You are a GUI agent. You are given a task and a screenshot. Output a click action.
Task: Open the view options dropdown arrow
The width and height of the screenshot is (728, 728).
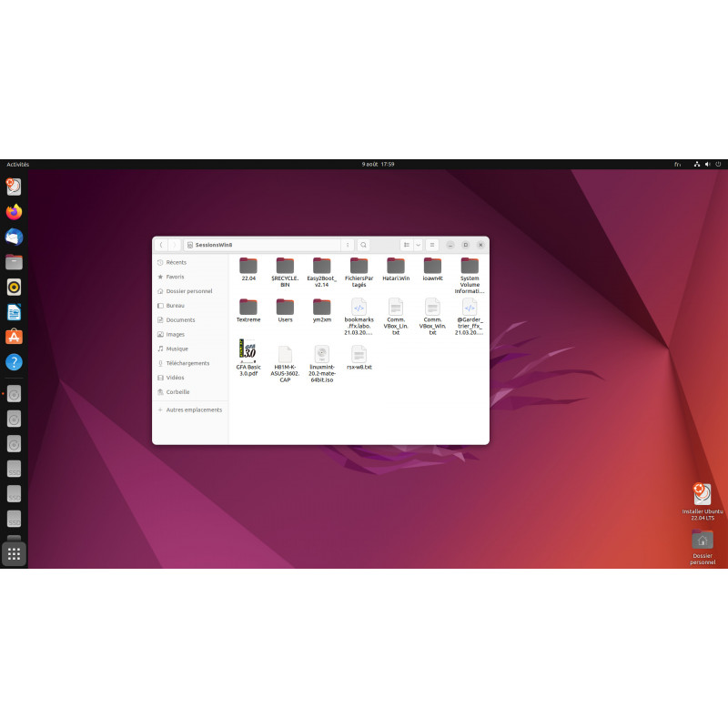(x=418, y=244)
